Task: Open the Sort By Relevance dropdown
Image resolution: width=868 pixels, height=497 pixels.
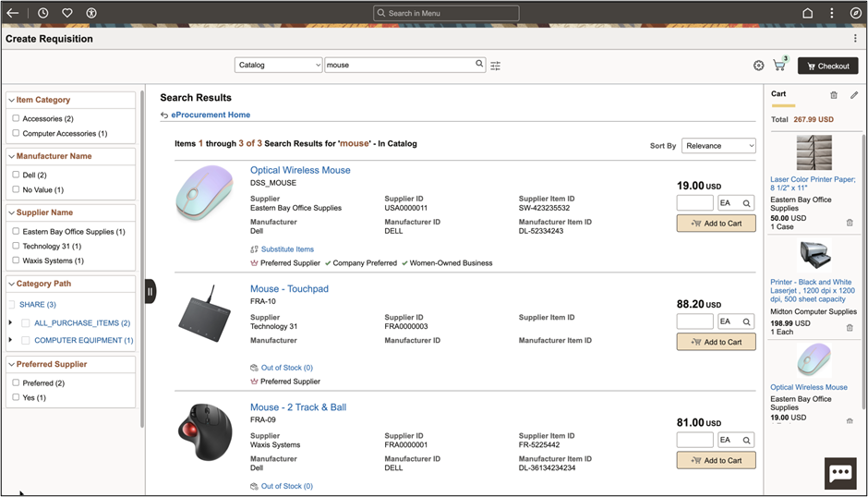Action: 718,146
